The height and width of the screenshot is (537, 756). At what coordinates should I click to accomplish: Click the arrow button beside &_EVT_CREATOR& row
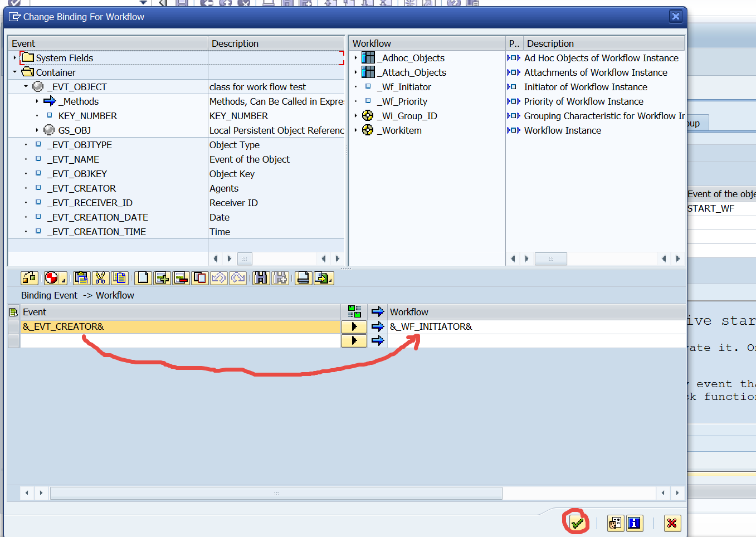point(353,326)
